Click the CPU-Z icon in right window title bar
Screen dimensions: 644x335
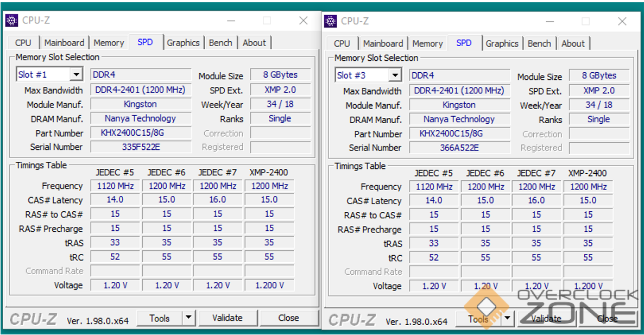[330, 21]
